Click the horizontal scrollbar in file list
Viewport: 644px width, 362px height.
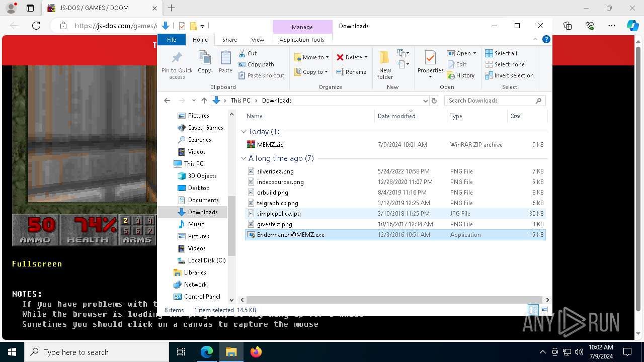click(394, 300)
